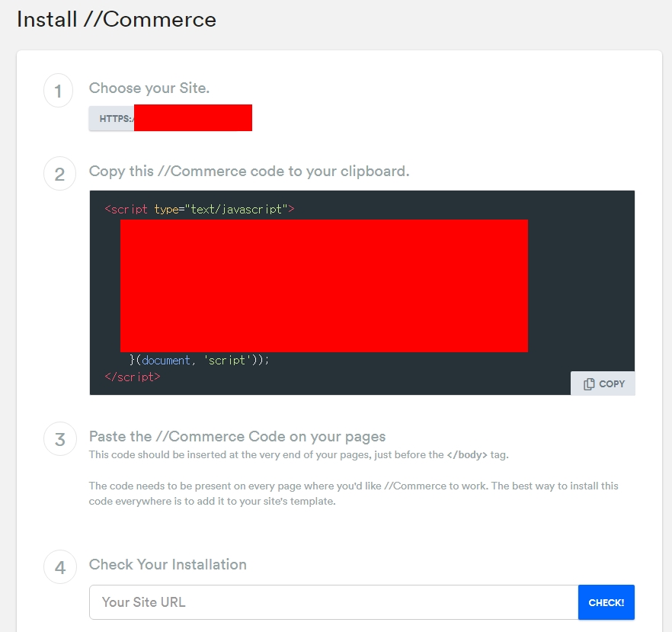Click the </body> tag text in instructions
Viewport: 672px width, 632px height.
point(467,455)
